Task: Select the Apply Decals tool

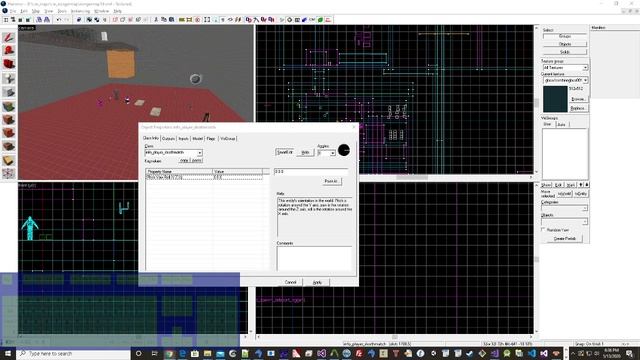Action: point(9,133)
